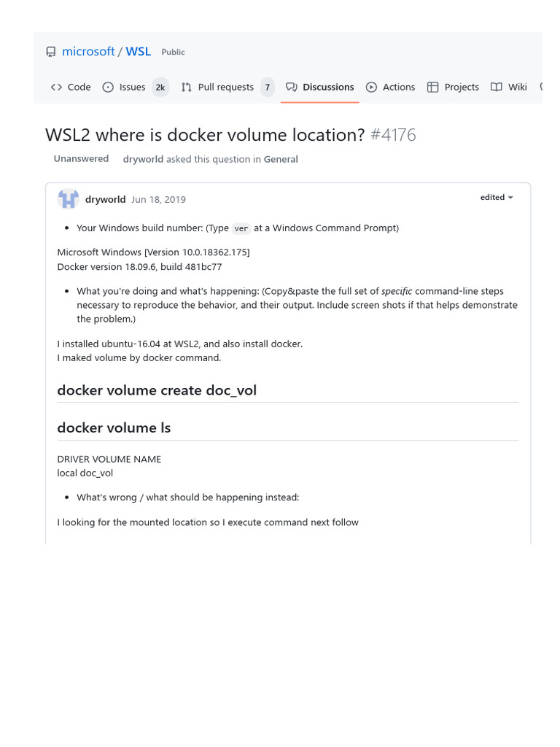Open the Pull requests tab
This screenshot has width=560, height=747.
[225, 88]
